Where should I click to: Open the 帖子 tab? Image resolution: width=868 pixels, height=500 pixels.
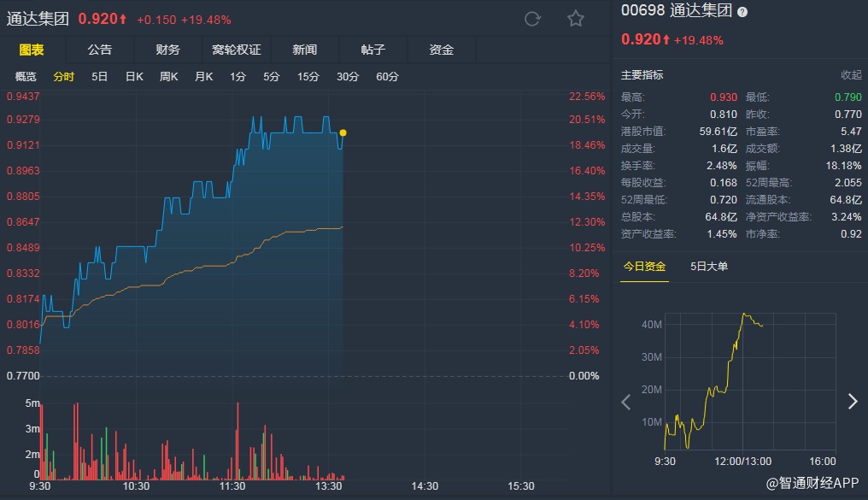373,50
